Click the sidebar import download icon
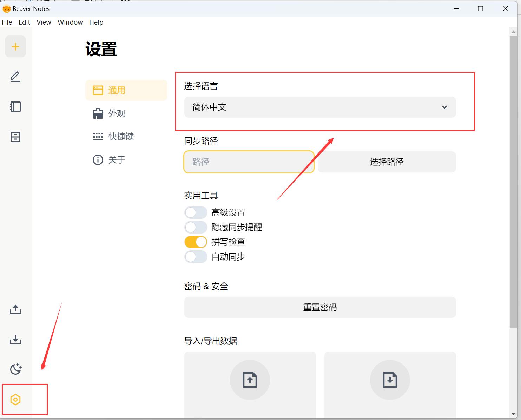Viewport: 521px width, 420px height. click(15, 340)
